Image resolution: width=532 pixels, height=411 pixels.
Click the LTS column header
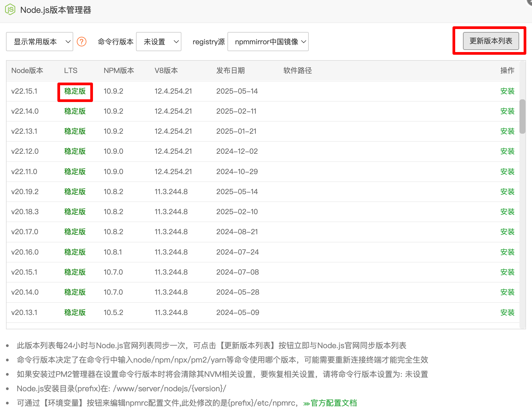[x=71, y=71]
